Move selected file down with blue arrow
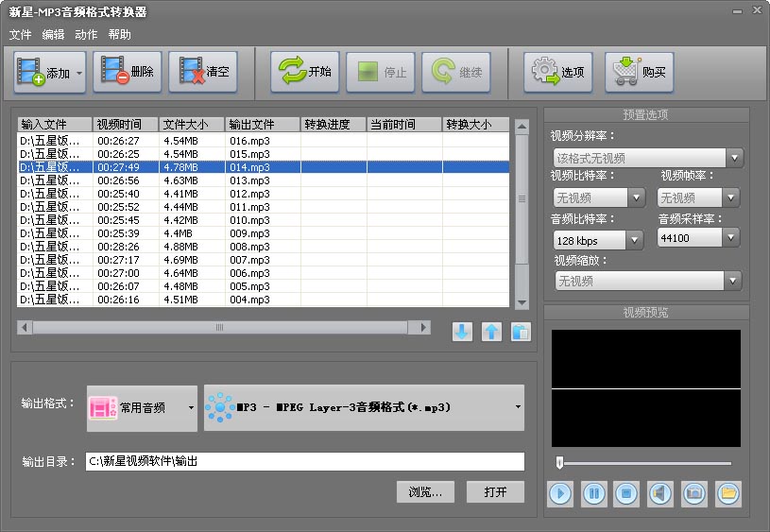 (462, 332)
